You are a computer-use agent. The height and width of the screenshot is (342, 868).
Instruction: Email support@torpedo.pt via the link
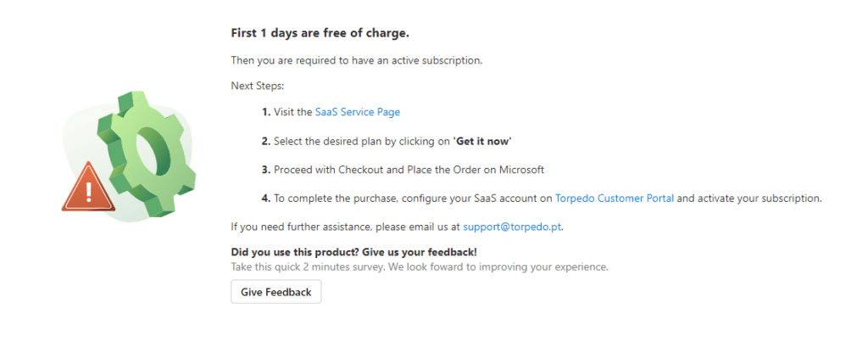tap(513, 227)
